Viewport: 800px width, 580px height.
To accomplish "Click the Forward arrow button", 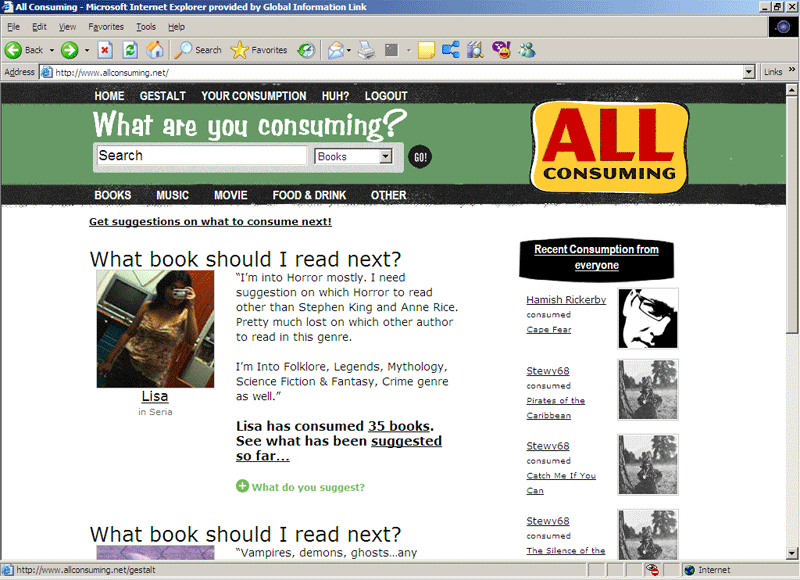I will [x=69, y=50].
